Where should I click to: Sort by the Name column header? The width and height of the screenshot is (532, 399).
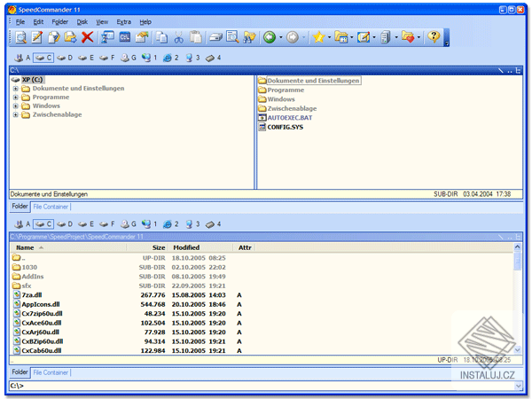pos(68,247)
